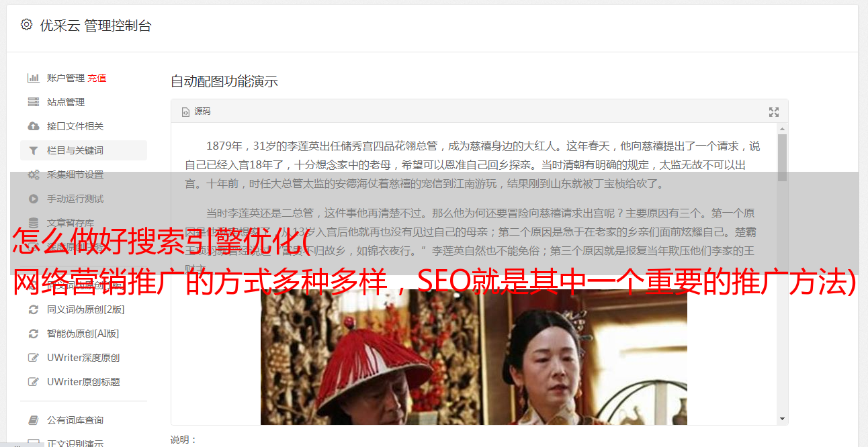The width and height of the screenshot is (868, 447).
Task: Toggle fullscreen with the expand icon
Action: click(x=774, y=112)
